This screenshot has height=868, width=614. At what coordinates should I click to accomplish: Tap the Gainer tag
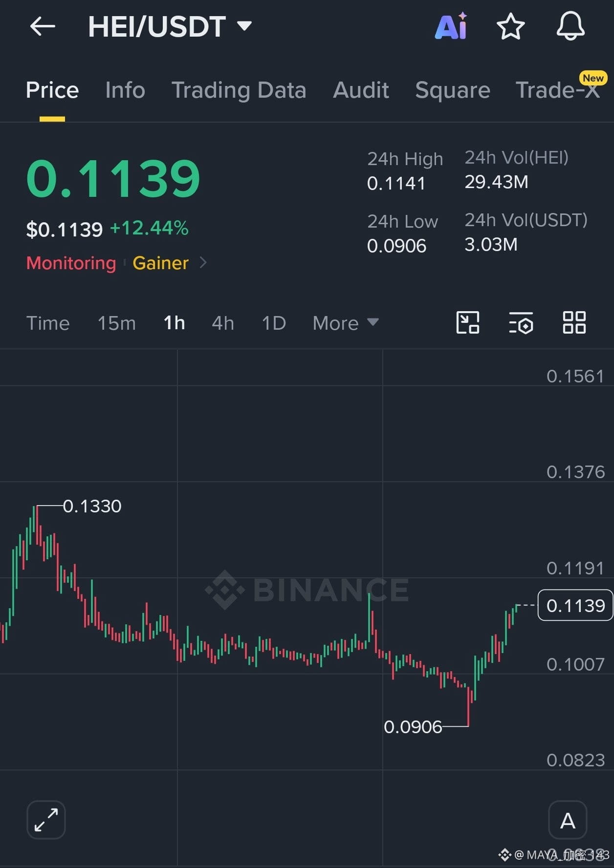(160, 263)
